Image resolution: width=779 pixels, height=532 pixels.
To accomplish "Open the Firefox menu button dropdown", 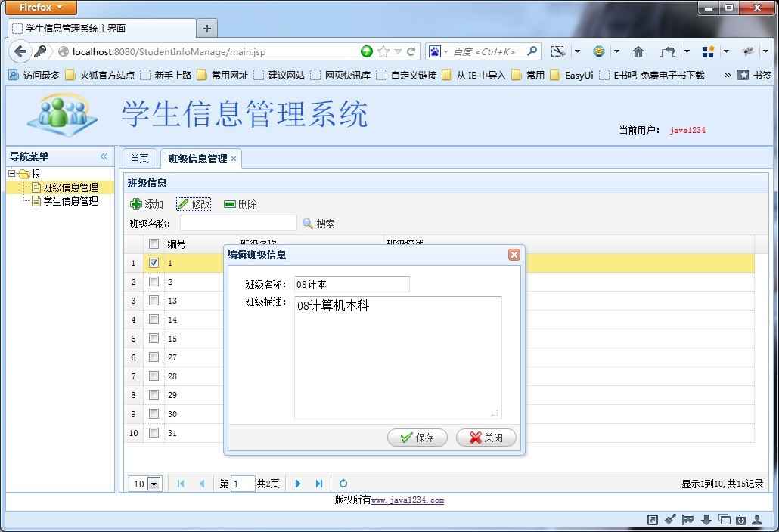I will pos(42,8).
